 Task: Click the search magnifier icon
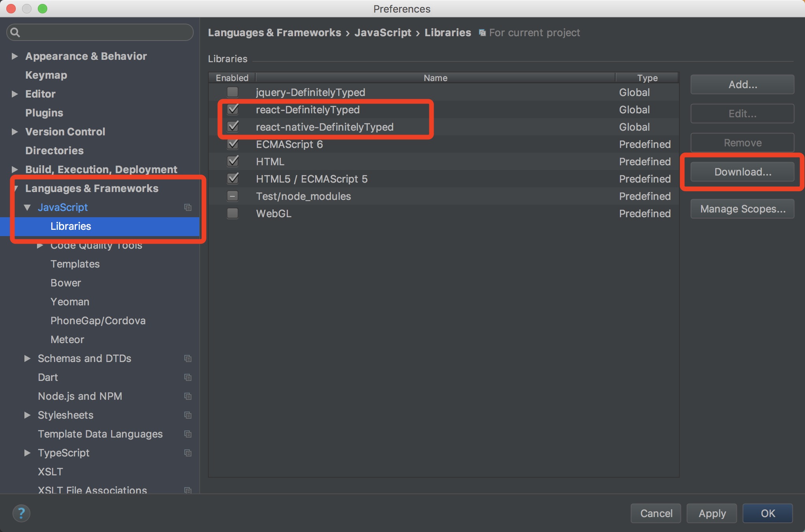pos(15,32)
